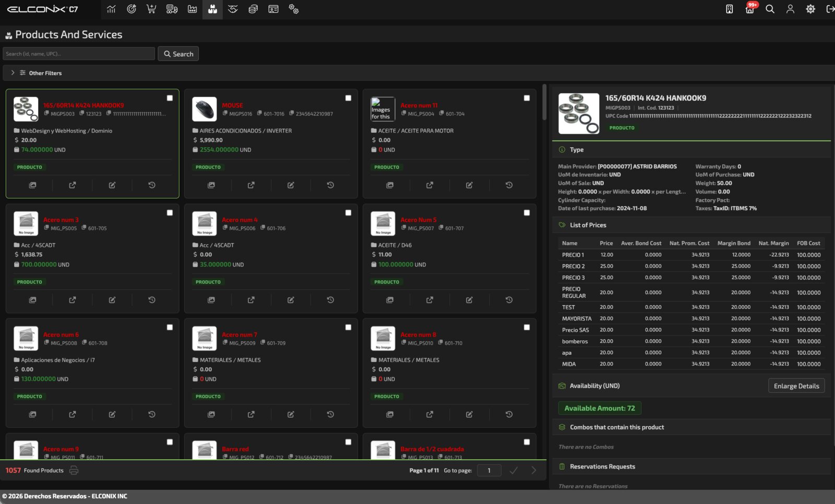Tick the MOUSE product checkbox

(348, 98)
